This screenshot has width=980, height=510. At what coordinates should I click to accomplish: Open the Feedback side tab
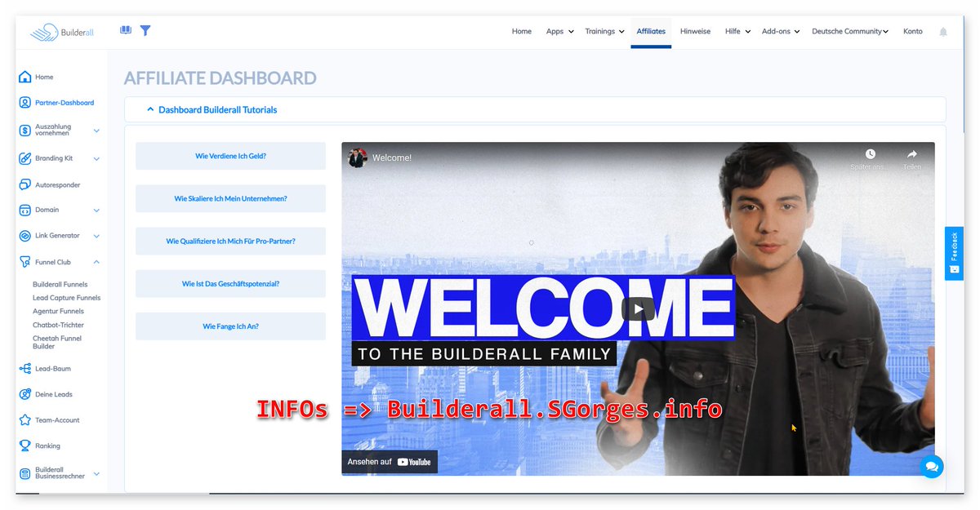point(954,253)
